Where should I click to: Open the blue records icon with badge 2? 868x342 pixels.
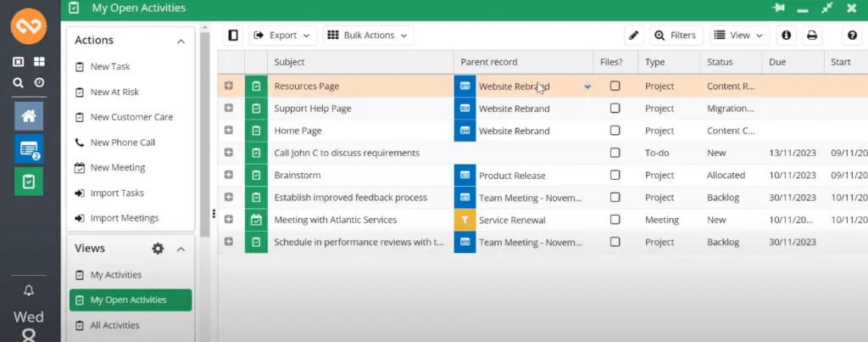click(29, 149)
